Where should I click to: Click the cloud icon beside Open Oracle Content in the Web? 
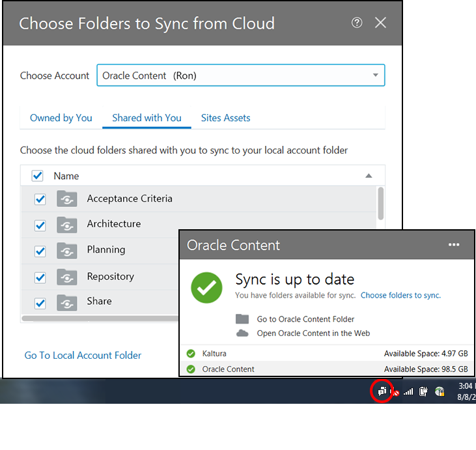242,333
